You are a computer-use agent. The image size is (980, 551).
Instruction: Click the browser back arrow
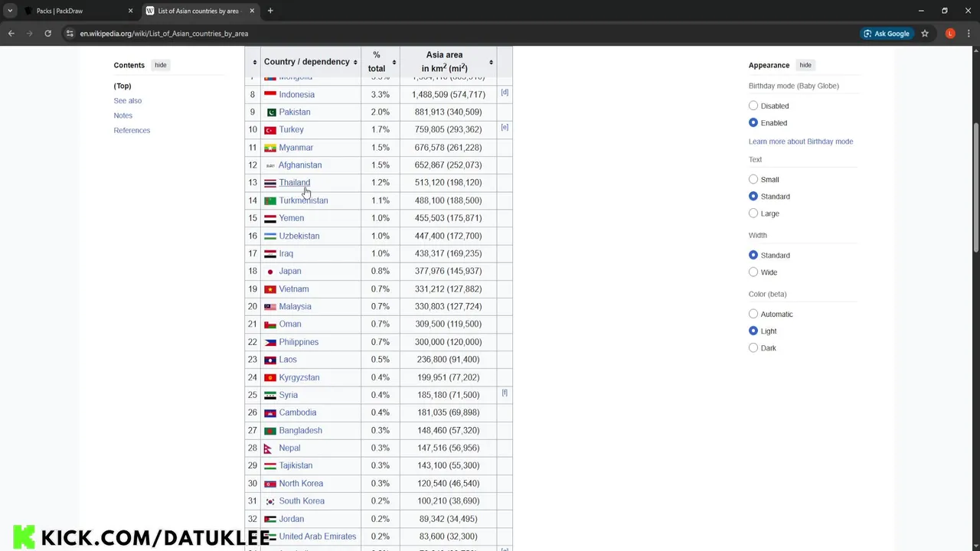click(11, 34)
